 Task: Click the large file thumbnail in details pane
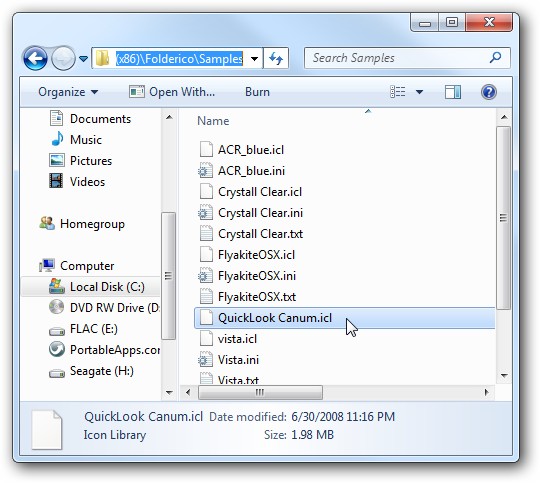(47, 430)
